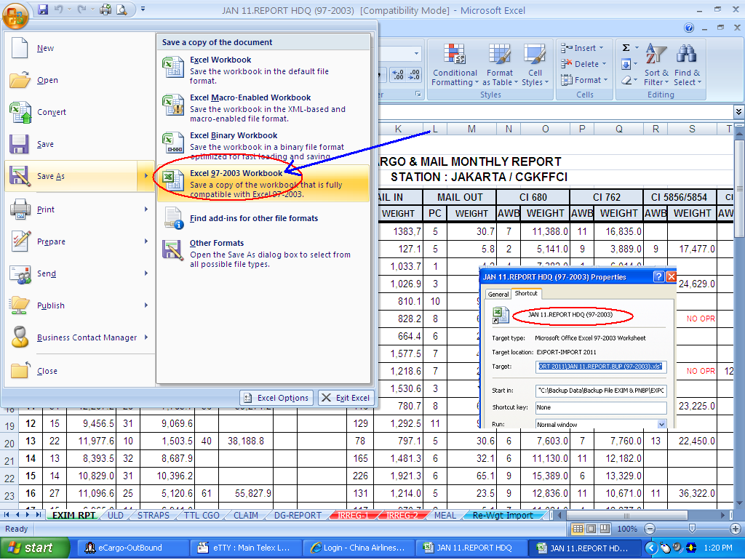Choose Excel Binary Workbook format

pos(263,145)
